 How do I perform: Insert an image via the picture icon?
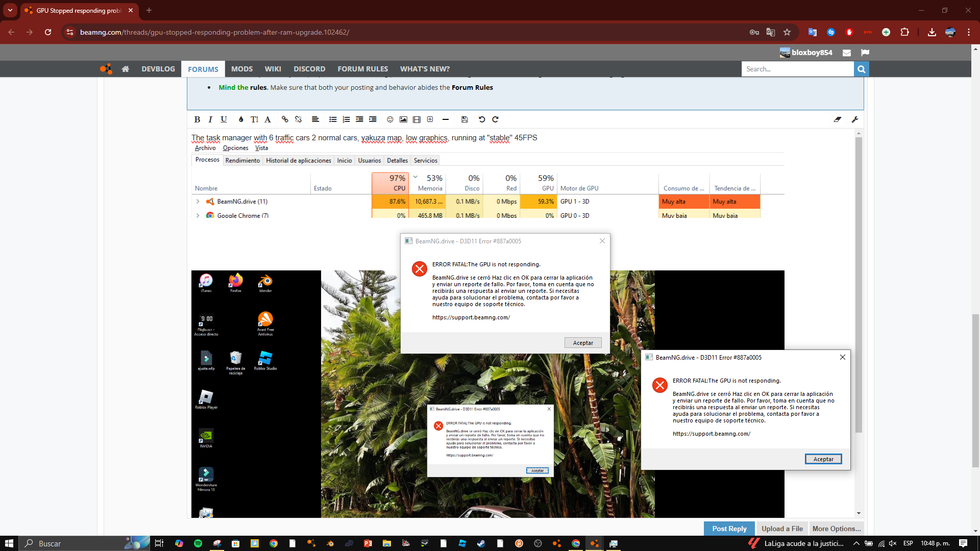pyautogui.click(x=403, y=119)
